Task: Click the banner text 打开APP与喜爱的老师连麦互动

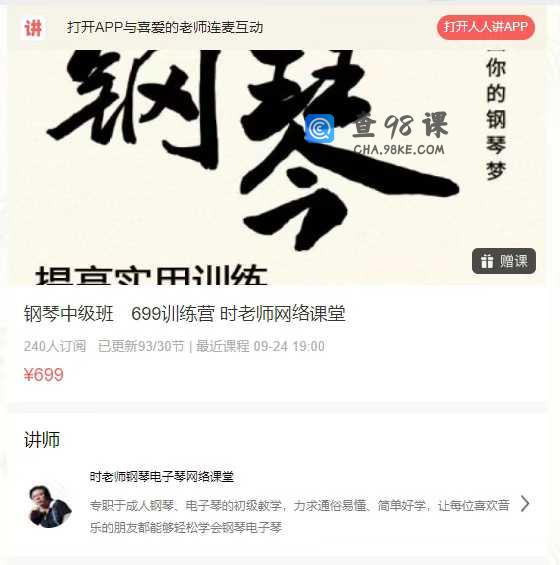Action: coord(165,27)
